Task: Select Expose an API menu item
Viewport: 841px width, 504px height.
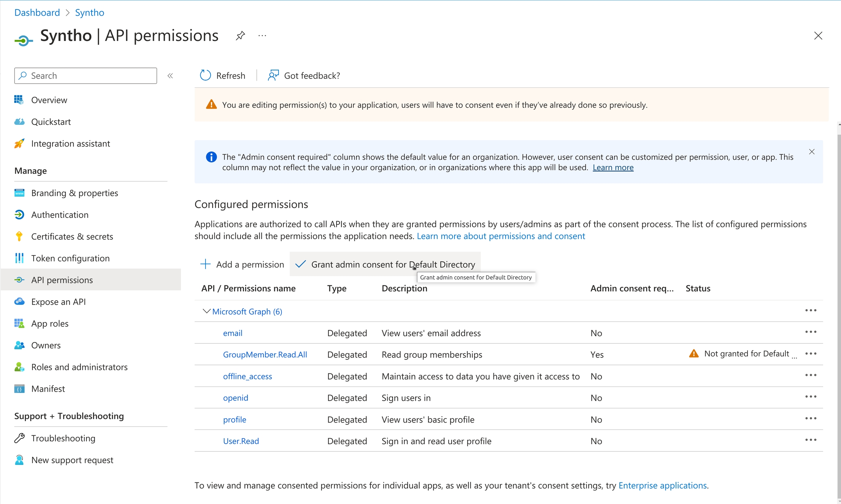Action: (58, 302)
